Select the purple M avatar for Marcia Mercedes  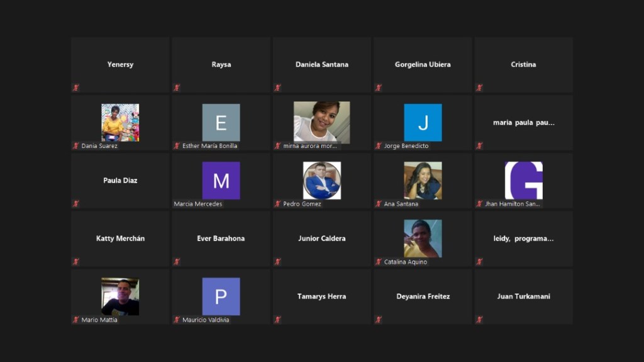(221, 180)
